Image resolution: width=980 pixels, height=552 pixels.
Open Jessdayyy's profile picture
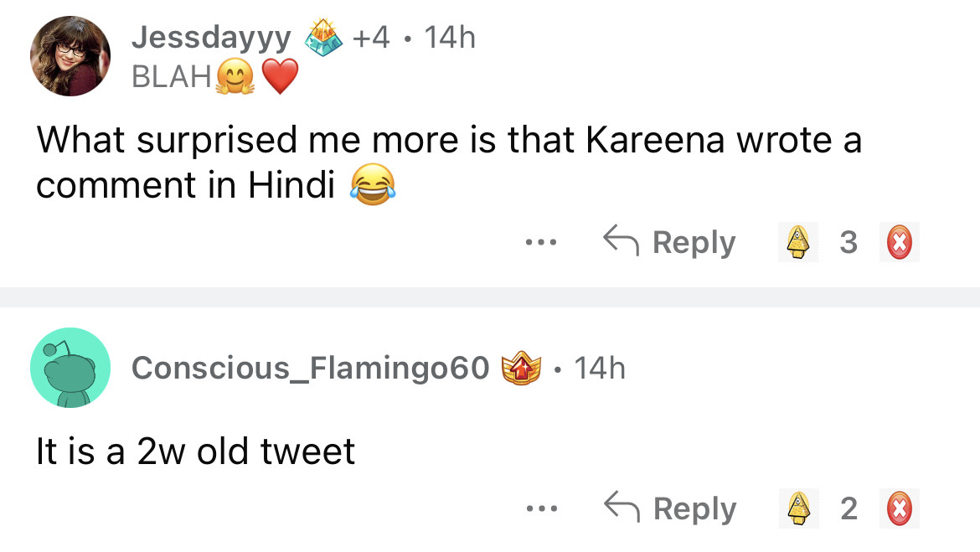tap(70, 56)
